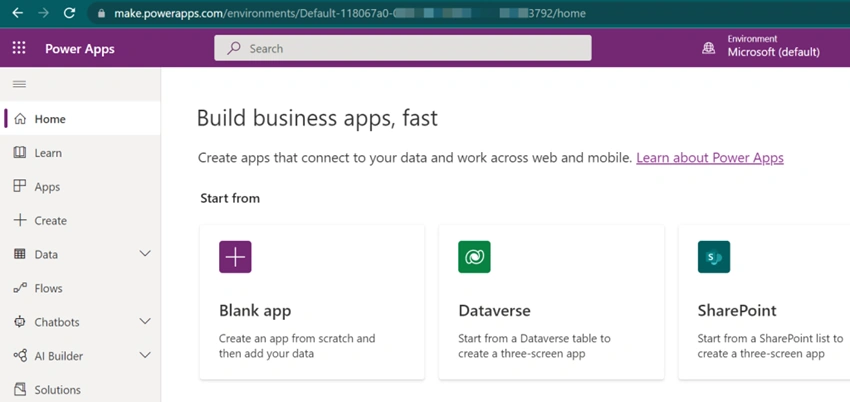The image size is (850, 402).
Task: Click the AI Builder nodes icon
Action: (20, 355)
